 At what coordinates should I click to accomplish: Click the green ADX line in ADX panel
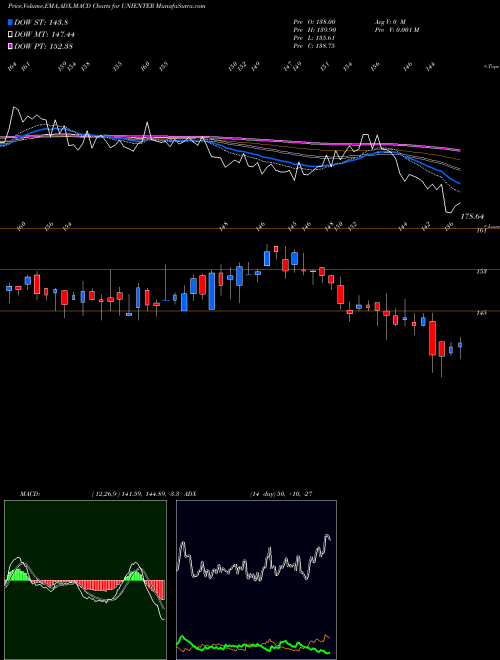pos(253,645)
